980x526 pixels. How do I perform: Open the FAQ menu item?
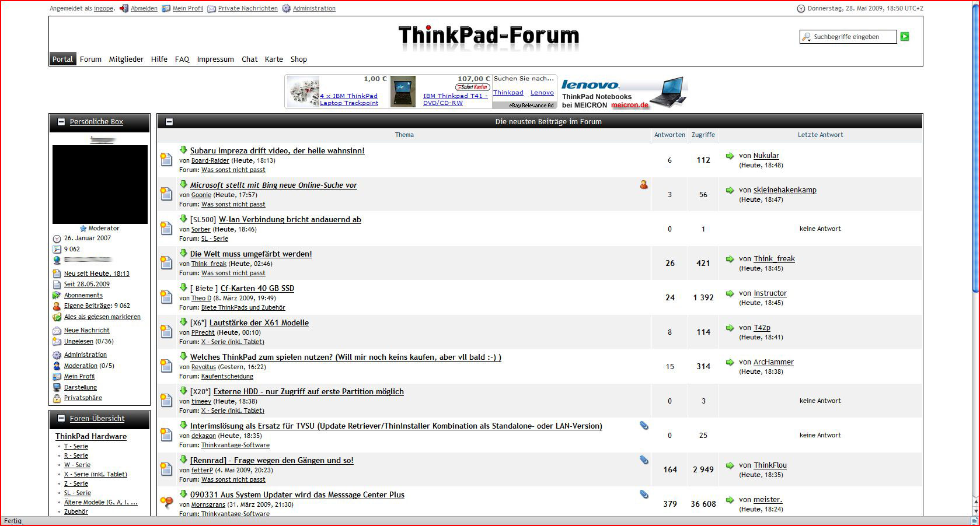coord(182,59)
